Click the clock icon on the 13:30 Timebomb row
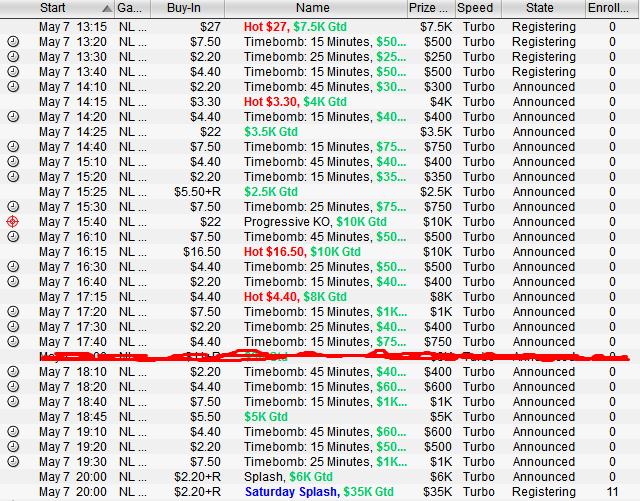 coord(13,57)
